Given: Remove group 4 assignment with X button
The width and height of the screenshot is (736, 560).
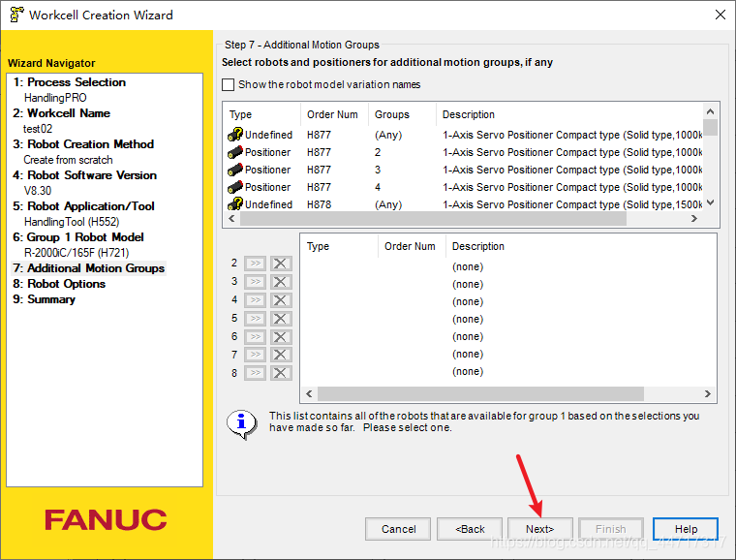Looking at the screenshot, I should 281,300.
